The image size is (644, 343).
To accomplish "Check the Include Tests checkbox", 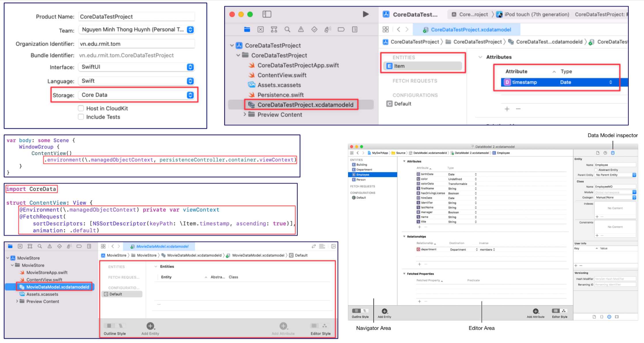I will pyautogui.click(x=81, y=117).
